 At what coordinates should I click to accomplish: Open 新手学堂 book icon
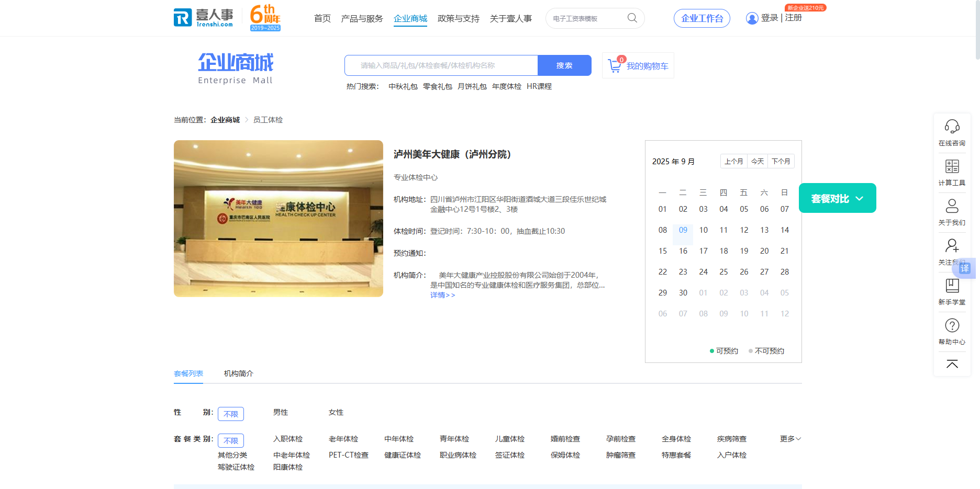952,286
